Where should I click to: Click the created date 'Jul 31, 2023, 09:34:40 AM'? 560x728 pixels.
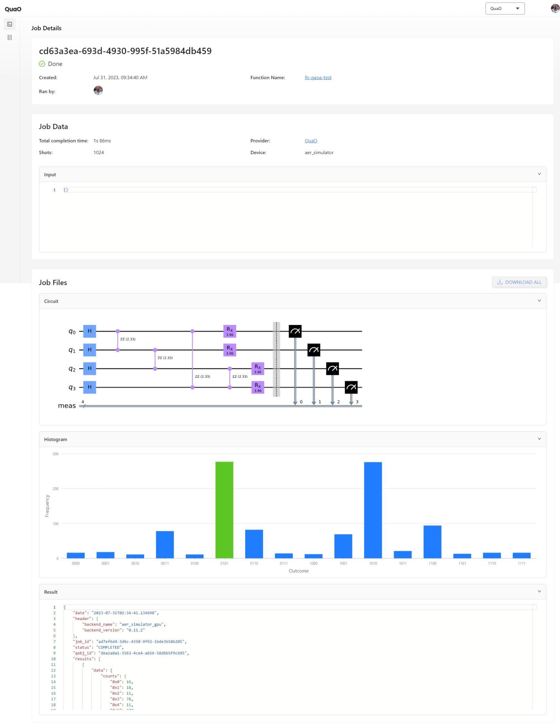click(x=120, y=77)
